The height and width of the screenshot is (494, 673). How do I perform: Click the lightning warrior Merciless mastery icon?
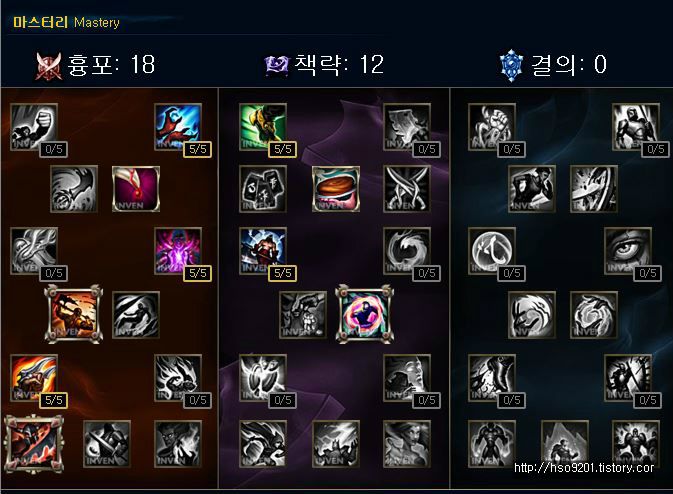[263, 251]
